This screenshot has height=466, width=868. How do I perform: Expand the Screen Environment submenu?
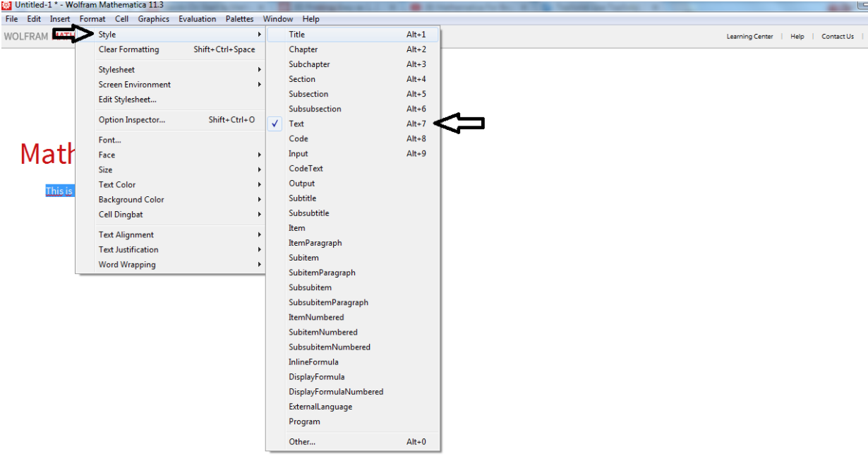[x=171, y=85]
